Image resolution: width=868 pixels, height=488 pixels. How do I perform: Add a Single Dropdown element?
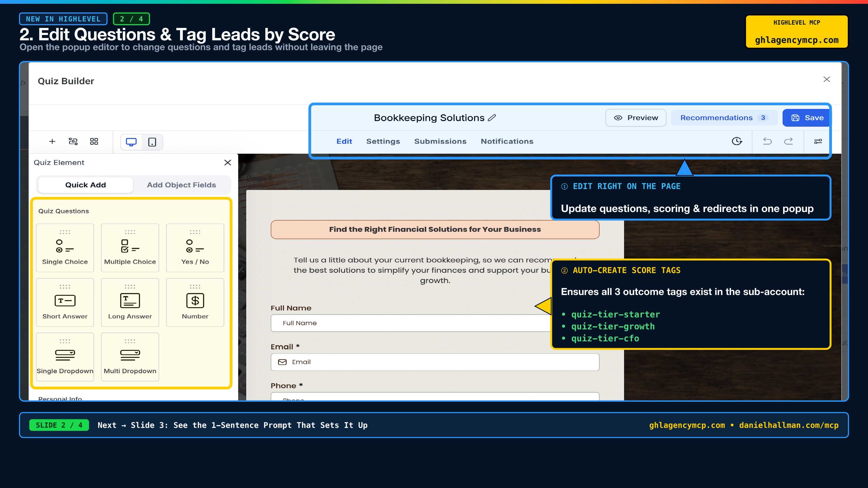click(x=65, y=357)
